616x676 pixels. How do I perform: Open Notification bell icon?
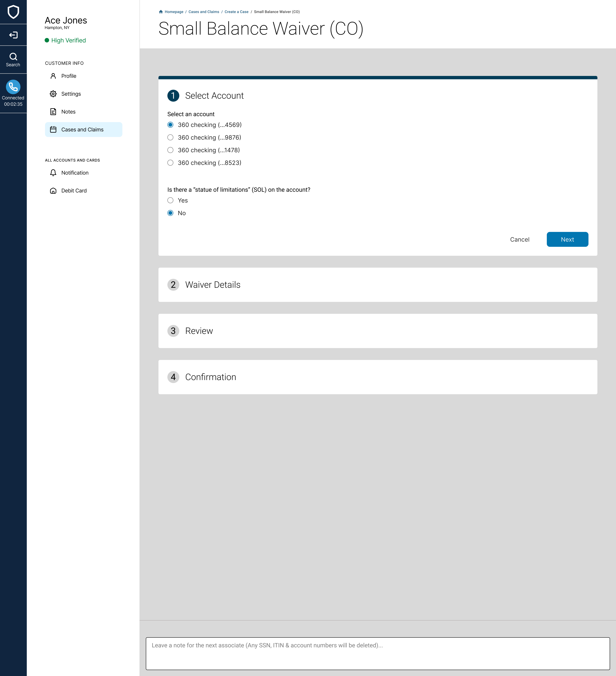[x=53, y=173]
